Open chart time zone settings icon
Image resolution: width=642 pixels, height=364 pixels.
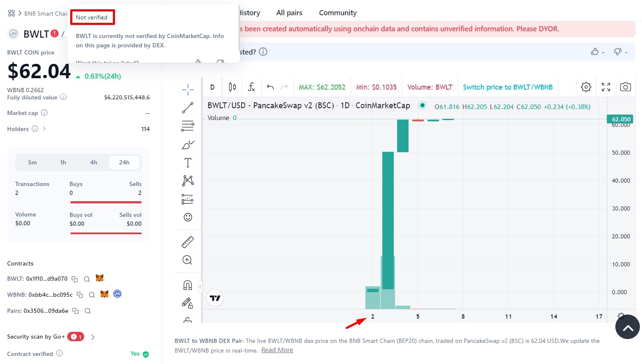click(621, 316)
